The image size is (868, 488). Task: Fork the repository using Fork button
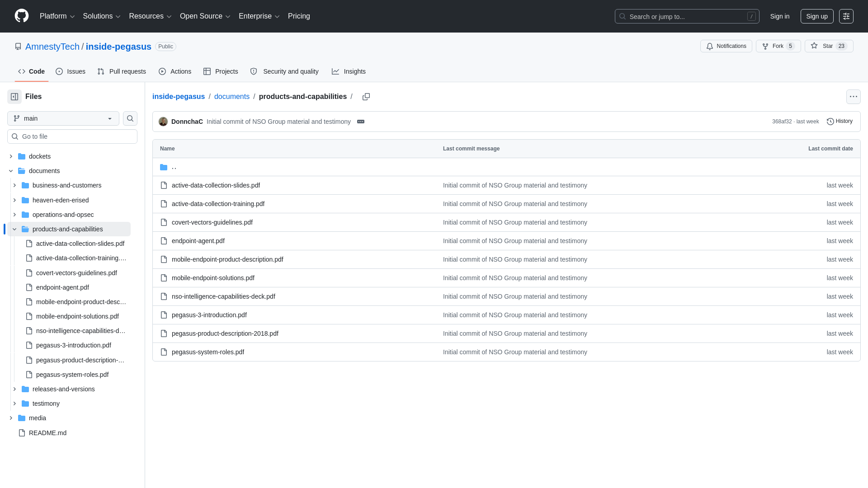tap(778, 46)
